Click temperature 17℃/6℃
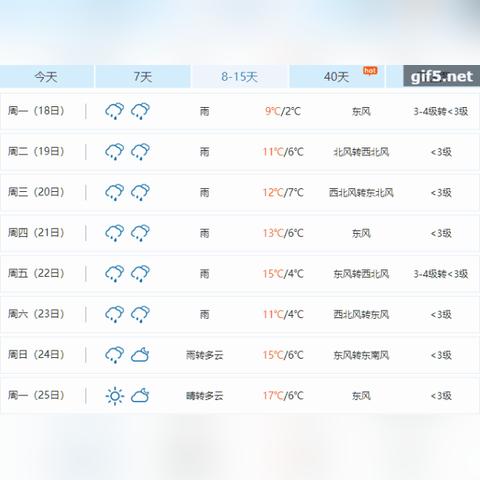Viewport: 480px width, 480px height. pos(283,396)
